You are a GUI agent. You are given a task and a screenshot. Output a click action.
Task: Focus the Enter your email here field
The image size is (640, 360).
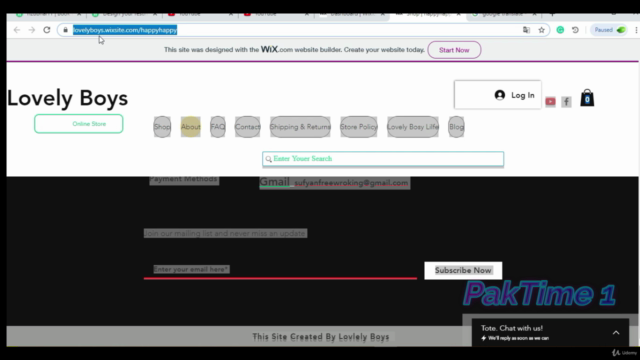(280, 269)
